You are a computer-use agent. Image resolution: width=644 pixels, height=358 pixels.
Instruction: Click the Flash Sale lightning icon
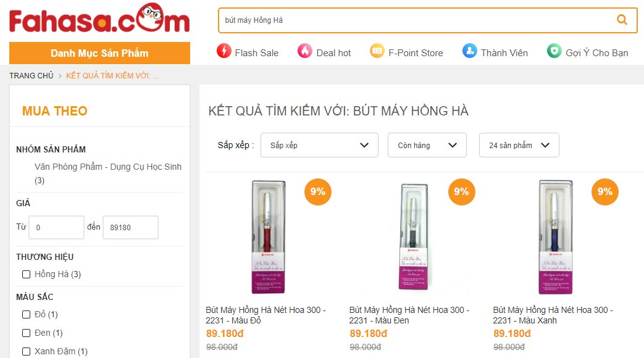pyautogui.click(x=223, y=52)
